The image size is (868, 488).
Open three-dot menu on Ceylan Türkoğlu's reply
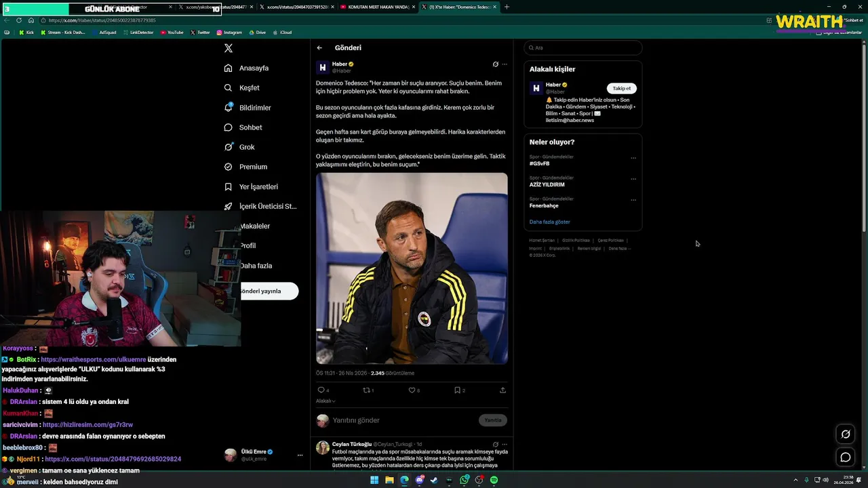pos(505,445)
